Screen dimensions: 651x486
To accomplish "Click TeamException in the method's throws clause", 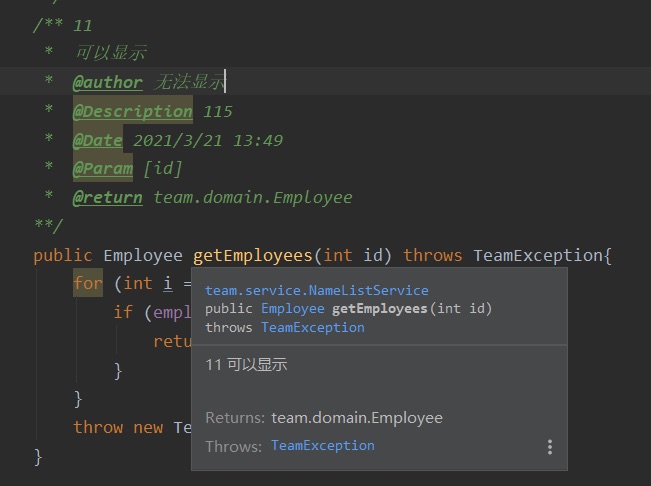I will pos(537,255).
